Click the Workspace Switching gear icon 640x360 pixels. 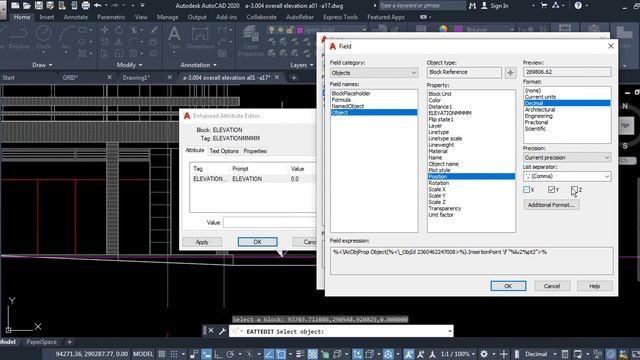coord(484,354)
